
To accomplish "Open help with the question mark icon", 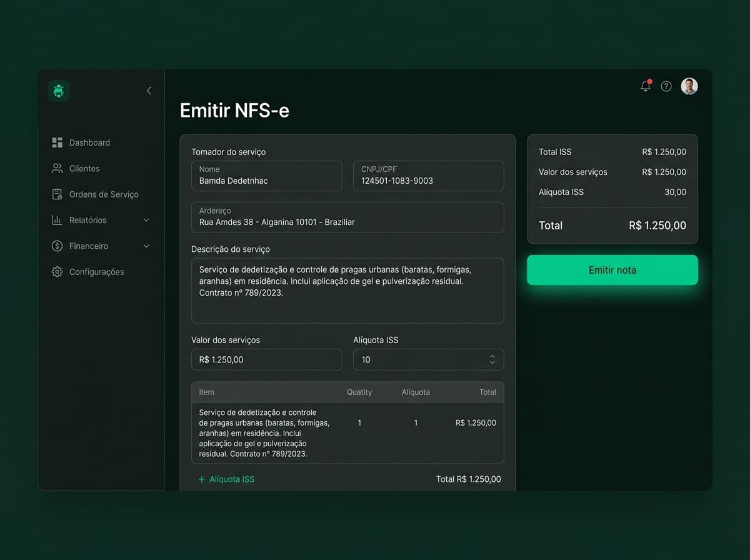I will (666, 86).
